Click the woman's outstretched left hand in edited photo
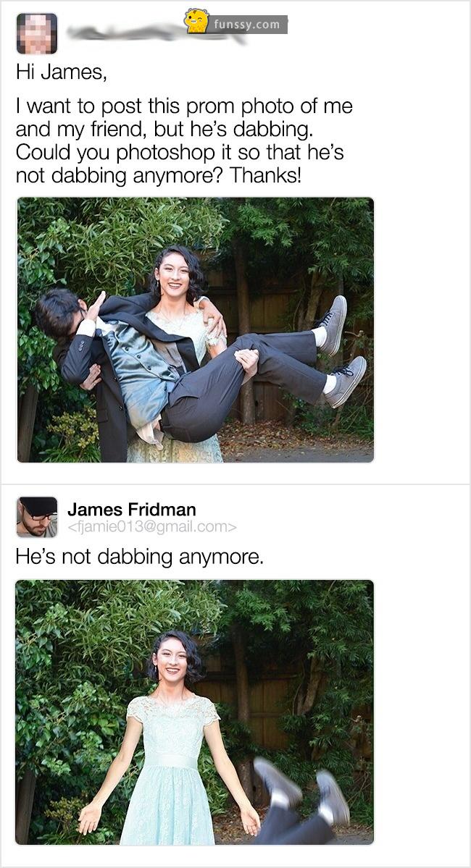The width and height of the screenshot is (471, 868). (x=250, y=819)
